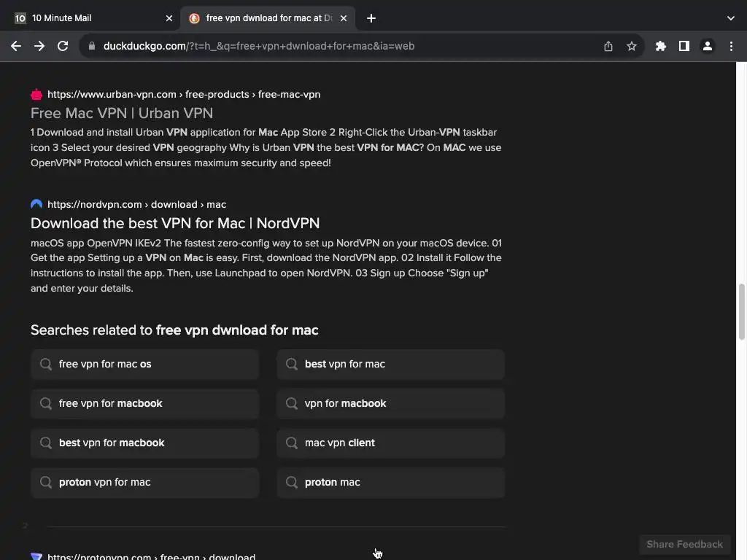Expand the tab search chevron
This screenshot has width=747, height=560.
point(730,18)
